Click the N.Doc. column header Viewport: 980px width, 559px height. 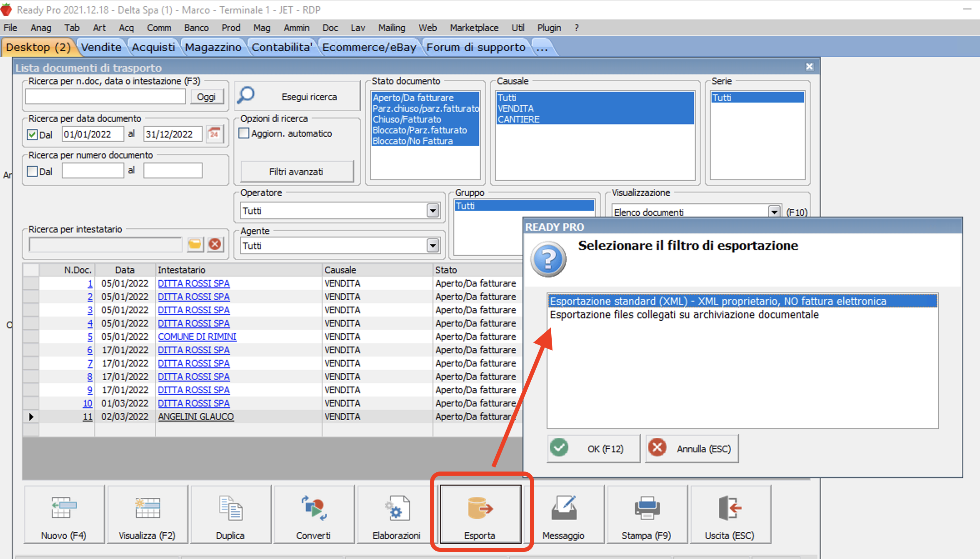[67, 270]
